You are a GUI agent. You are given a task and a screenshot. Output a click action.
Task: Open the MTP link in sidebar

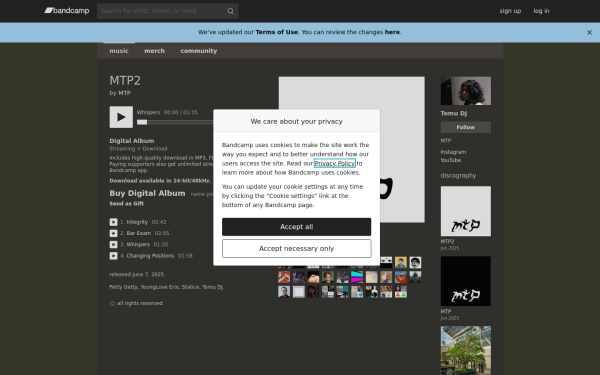tap(446, 141)
